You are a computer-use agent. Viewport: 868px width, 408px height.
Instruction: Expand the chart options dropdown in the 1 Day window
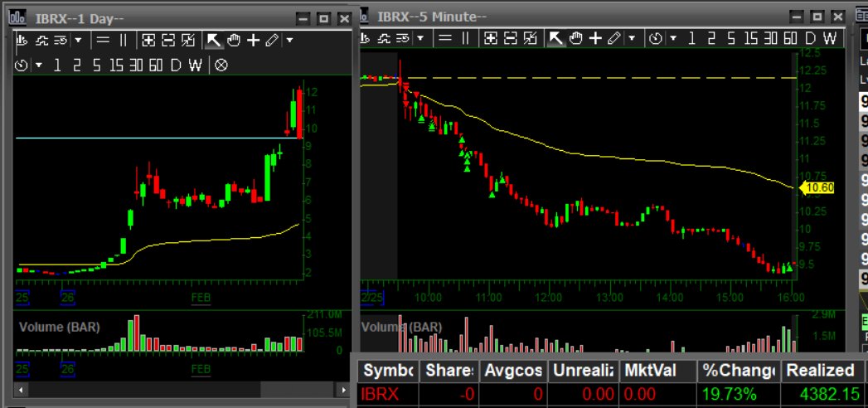click(x=78, y=41)
